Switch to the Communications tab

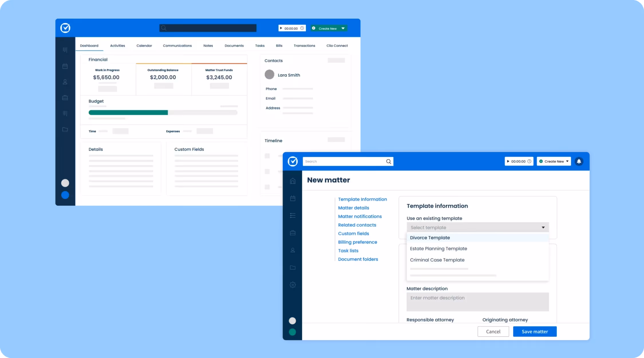pyautogui.click(x=177, y=46)
